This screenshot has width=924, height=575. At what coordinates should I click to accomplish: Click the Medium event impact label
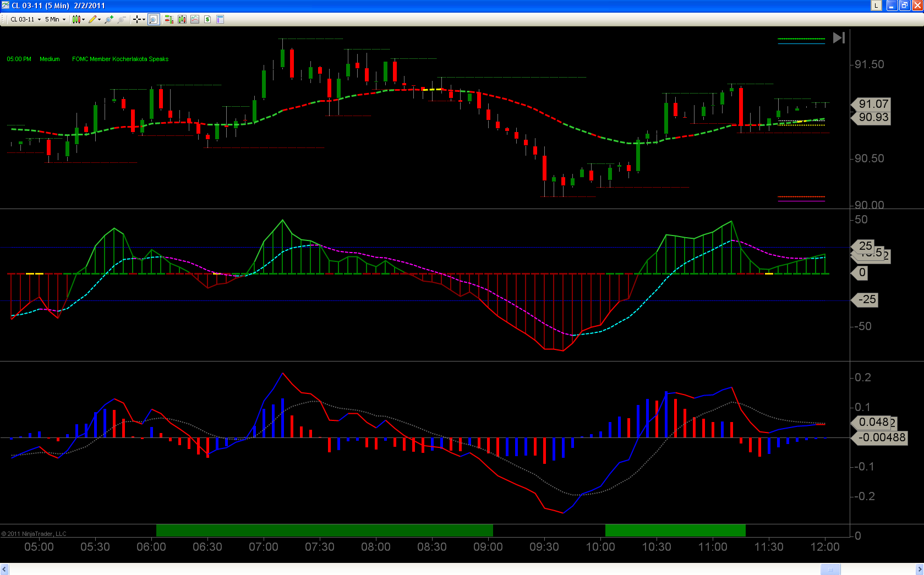point(50,59)
